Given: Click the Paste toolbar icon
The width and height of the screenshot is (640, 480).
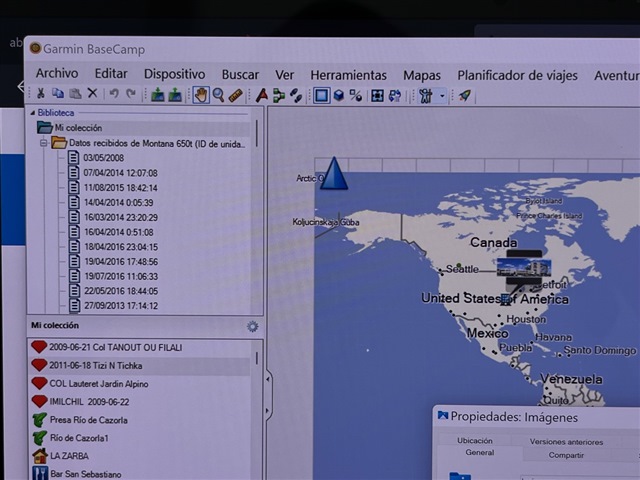Looking at the screenshot, I should pyautogui.click(x=75, y=94).
